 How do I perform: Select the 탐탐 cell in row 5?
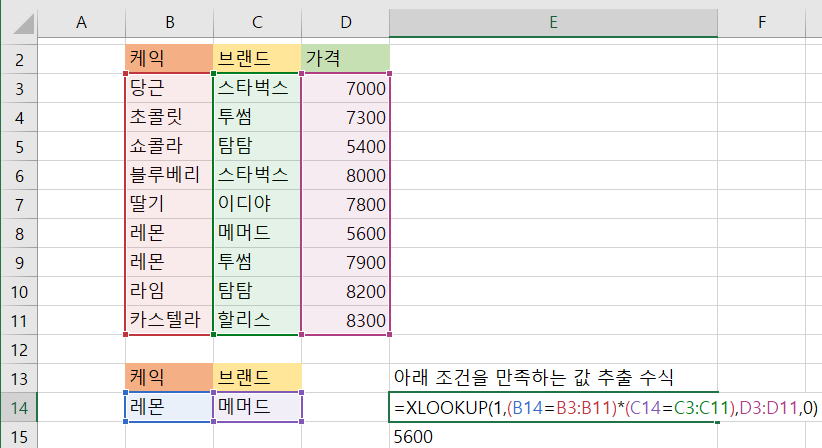(257, 146)
